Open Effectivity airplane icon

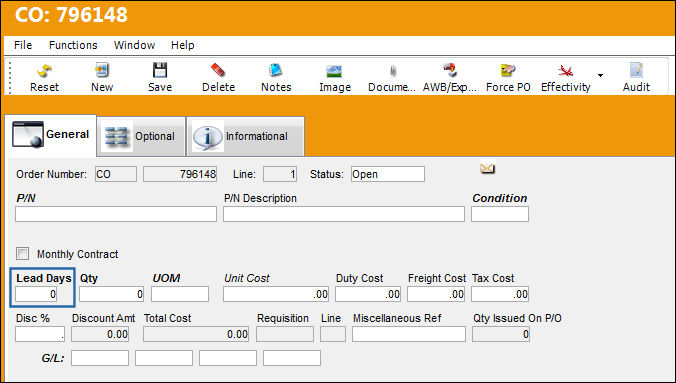click(x=565, y=70)
